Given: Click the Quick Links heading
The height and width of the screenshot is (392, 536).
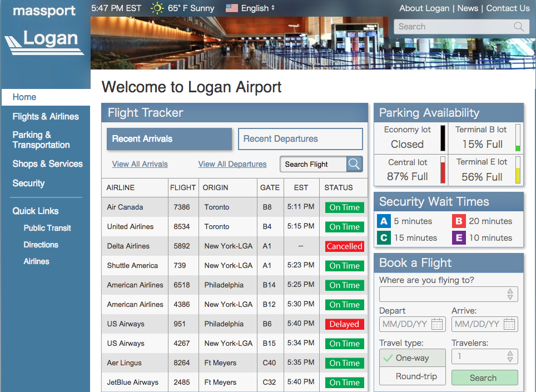Looking at the screenshot, I should pyautogui.click(x=36, y=211).
